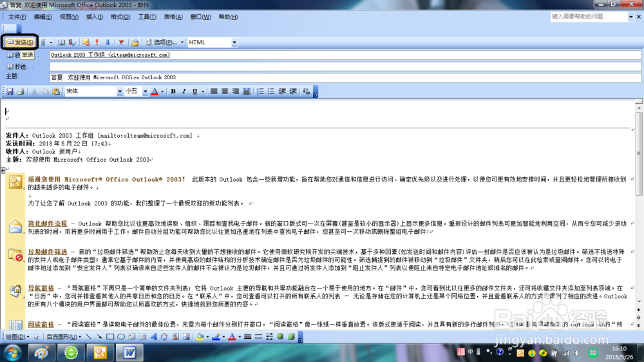
Task: Center align text
Action: coord(225,91)
